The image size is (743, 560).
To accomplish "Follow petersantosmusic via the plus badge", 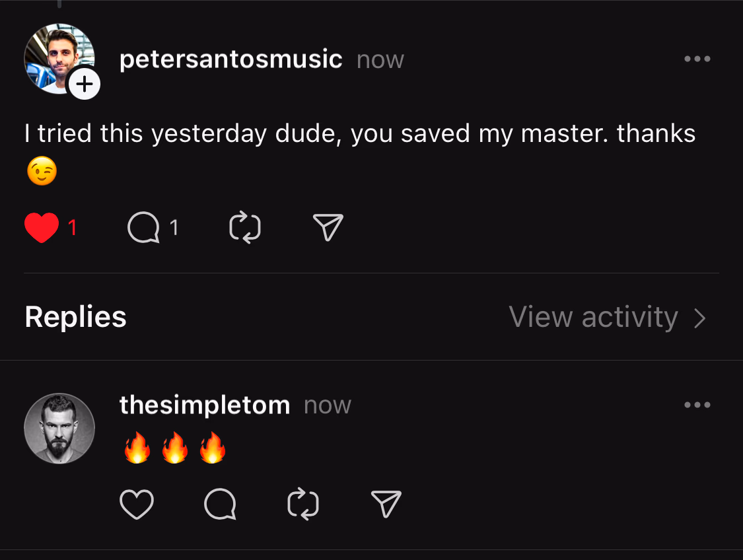I will 84,84.
